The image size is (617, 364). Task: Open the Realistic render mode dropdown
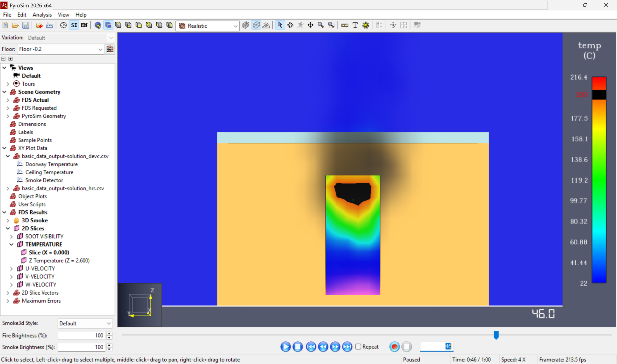[208, 26]
